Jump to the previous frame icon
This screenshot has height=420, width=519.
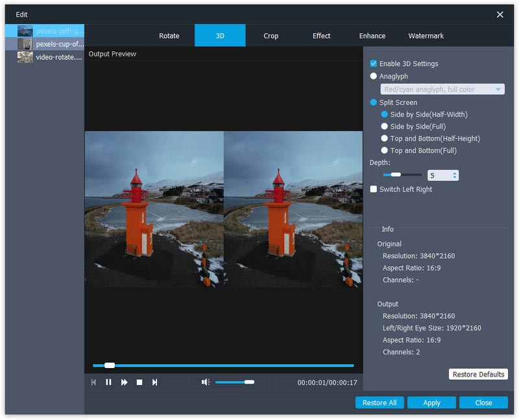click(93, 382)
